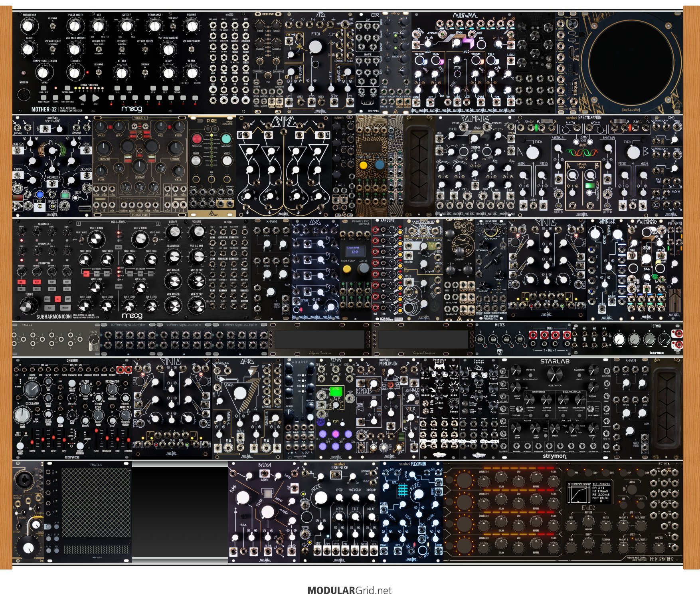Image resolution: width=700 pixels, height=599 pixels.
Task: Push the Starlab Infinite button
Action: [x=530, y=374]
